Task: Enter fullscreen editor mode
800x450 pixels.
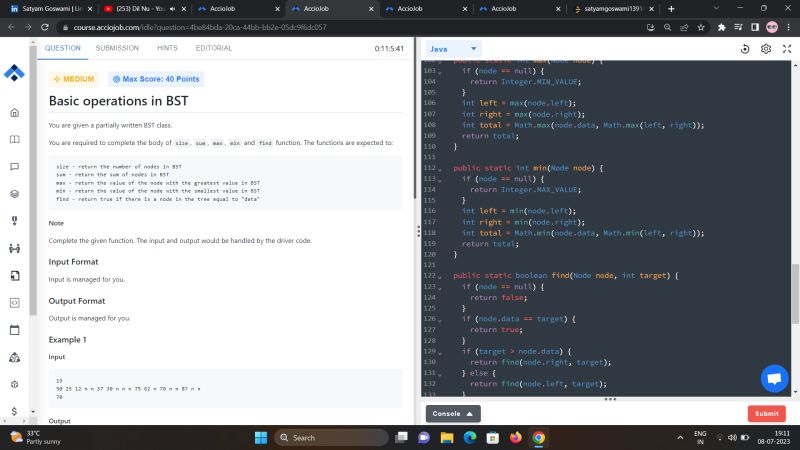Action: coord(787,48)
